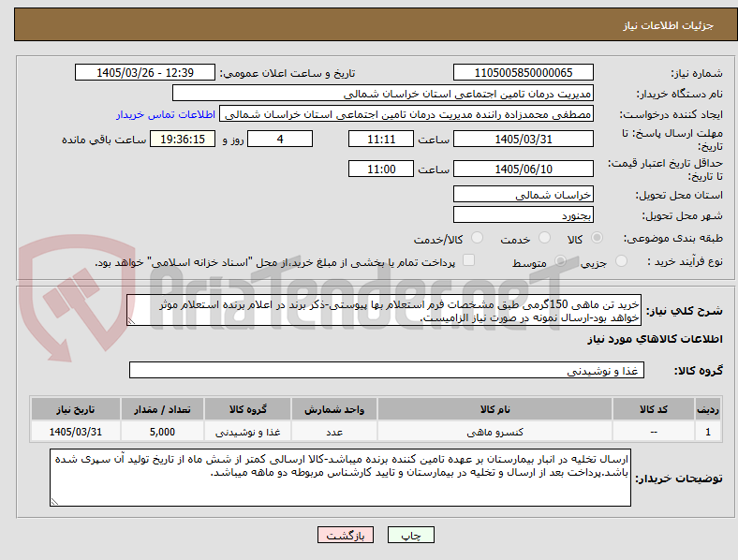Click the کد کالا column header
The image size is (738, 560).
tap(654, 409)
